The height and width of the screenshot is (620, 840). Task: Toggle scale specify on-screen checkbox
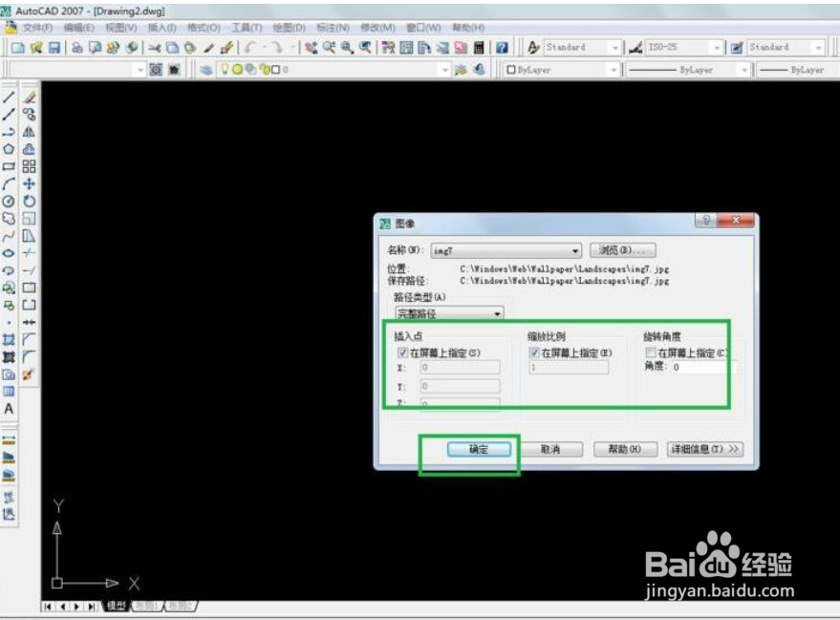click(x=534, y=353)
